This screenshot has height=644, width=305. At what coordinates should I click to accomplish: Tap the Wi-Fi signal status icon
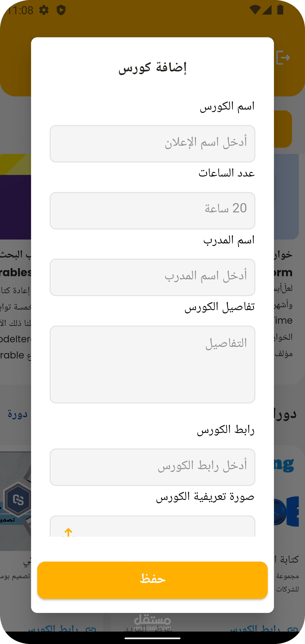[x=255, y=10]
